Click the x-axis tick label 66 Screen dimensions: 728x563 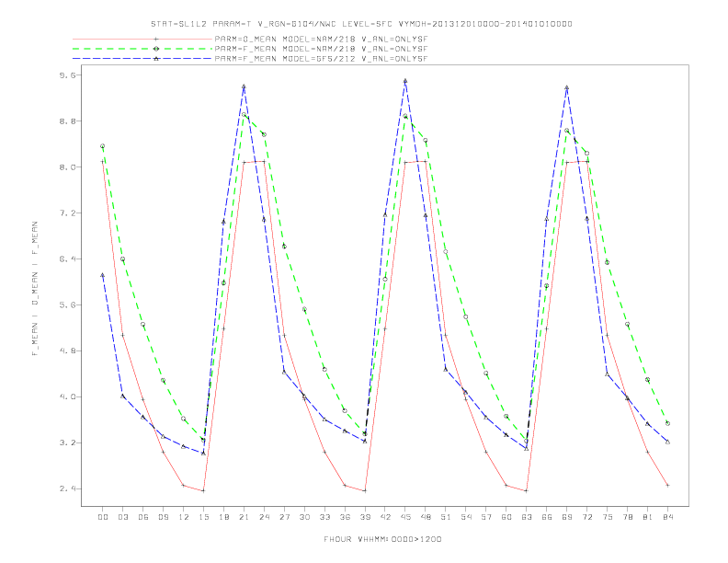tap(547, 517)
